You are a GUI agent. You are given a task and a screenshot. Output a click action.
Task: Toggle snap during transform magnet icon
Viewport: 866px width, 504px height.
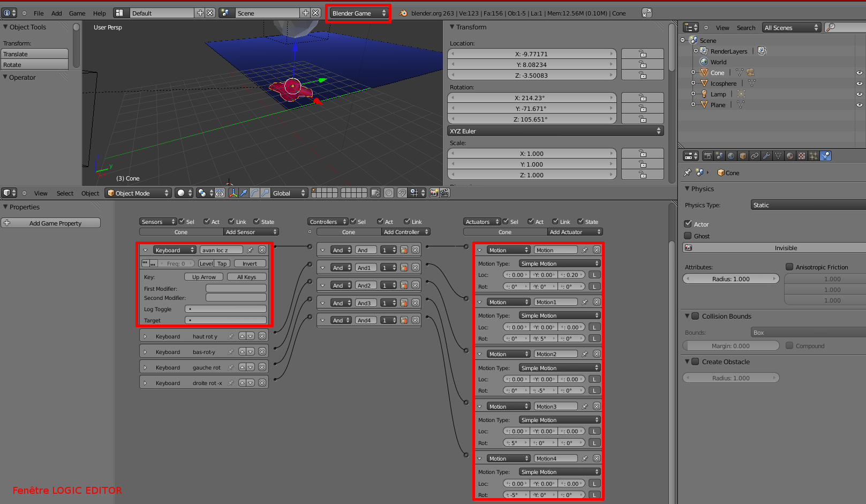pos(402,193)
